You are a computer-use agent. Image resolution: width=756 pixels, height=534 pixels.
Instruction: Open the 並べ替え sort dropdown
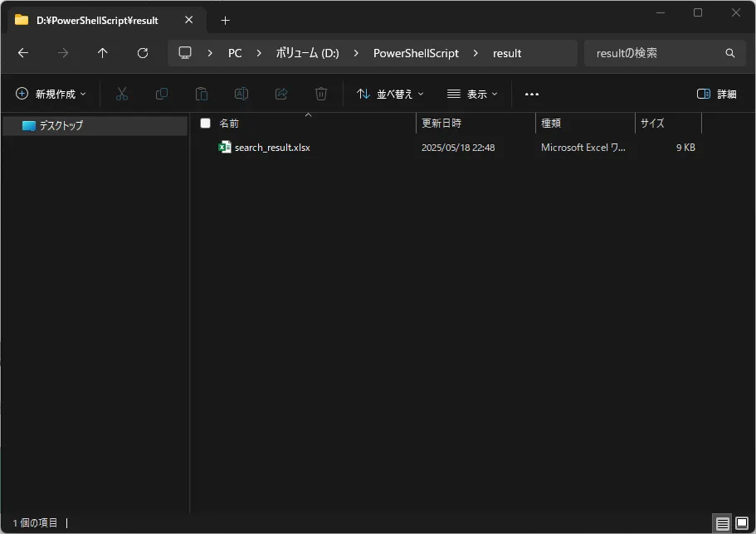390,94
